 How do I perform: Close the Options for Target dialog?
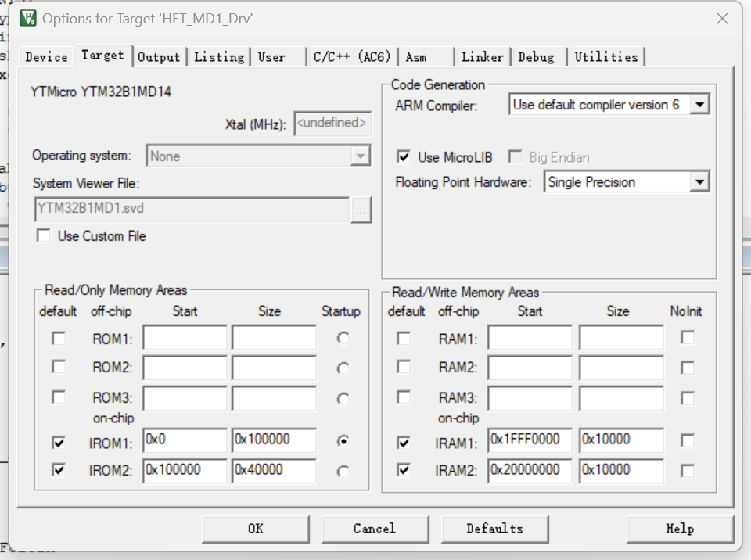click(x=722, y=19)
